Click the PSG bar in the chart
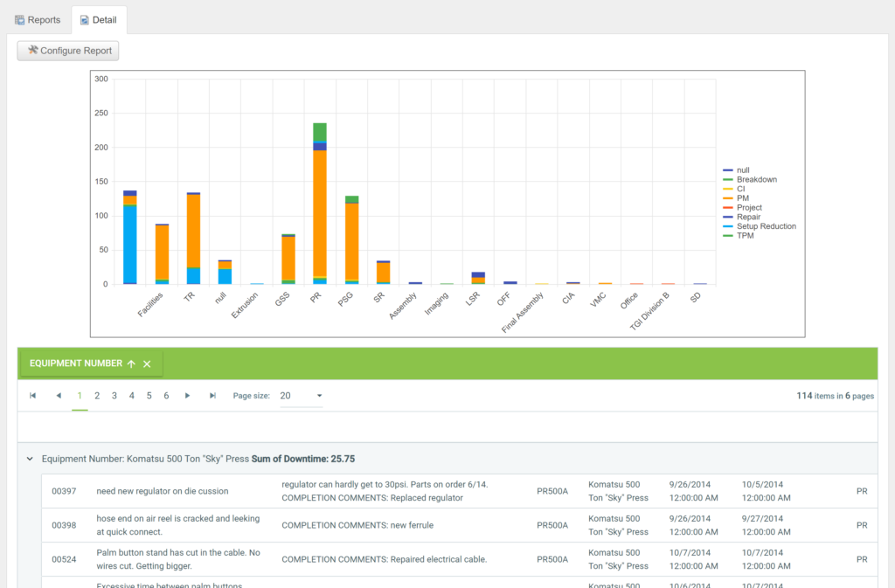Screen dimensions: 895x588 351,240
